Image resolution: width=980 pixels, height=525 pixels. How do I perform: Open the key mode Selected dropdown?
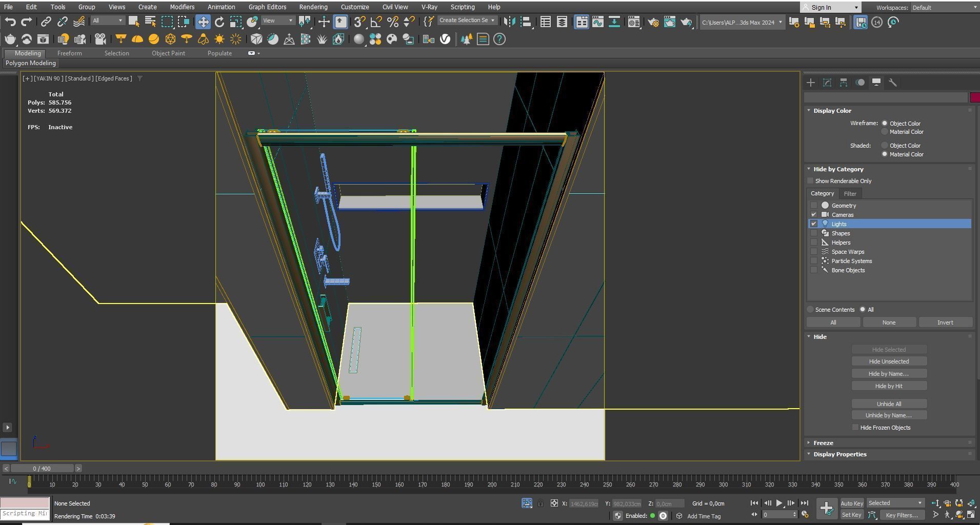pos(895,503)
